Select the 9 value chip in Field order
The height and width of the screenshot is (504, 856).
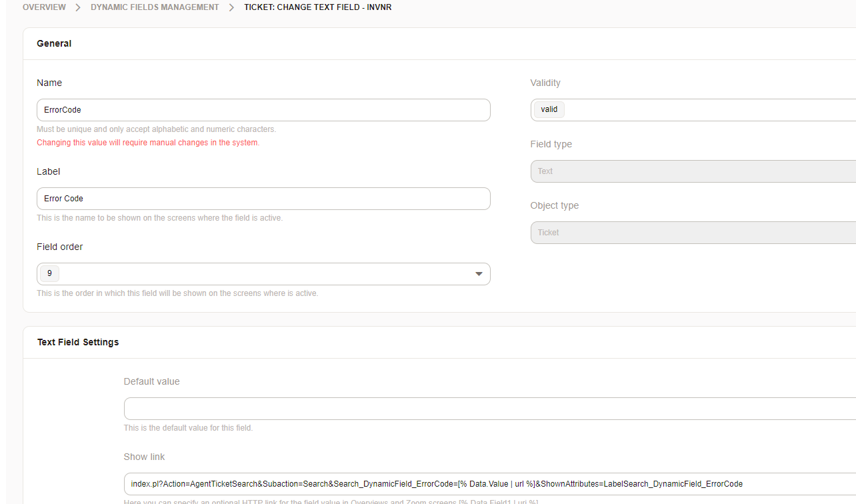pyautogui.click(x=49, y=273)
